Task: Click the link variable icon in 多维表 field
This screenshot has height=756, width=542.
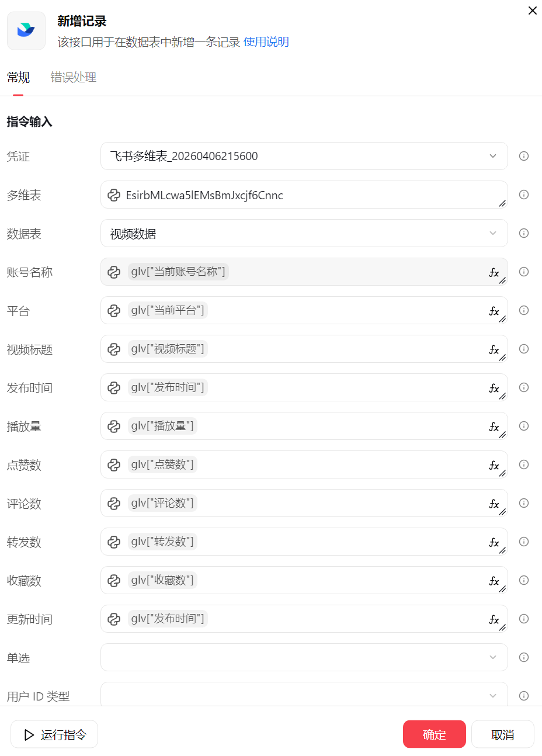Action: [114, 195]
